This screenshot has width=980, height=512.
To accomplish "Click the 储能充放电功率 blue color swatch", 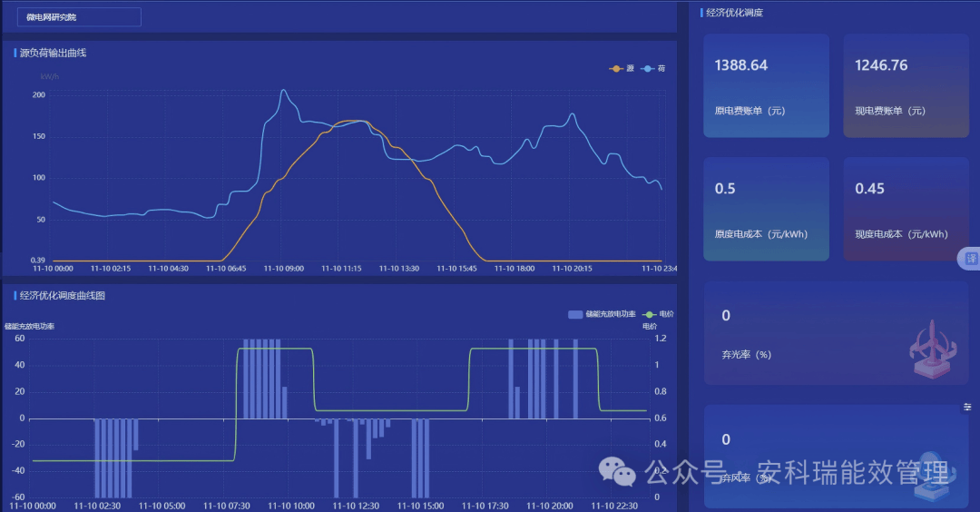I will click(574, 314).
